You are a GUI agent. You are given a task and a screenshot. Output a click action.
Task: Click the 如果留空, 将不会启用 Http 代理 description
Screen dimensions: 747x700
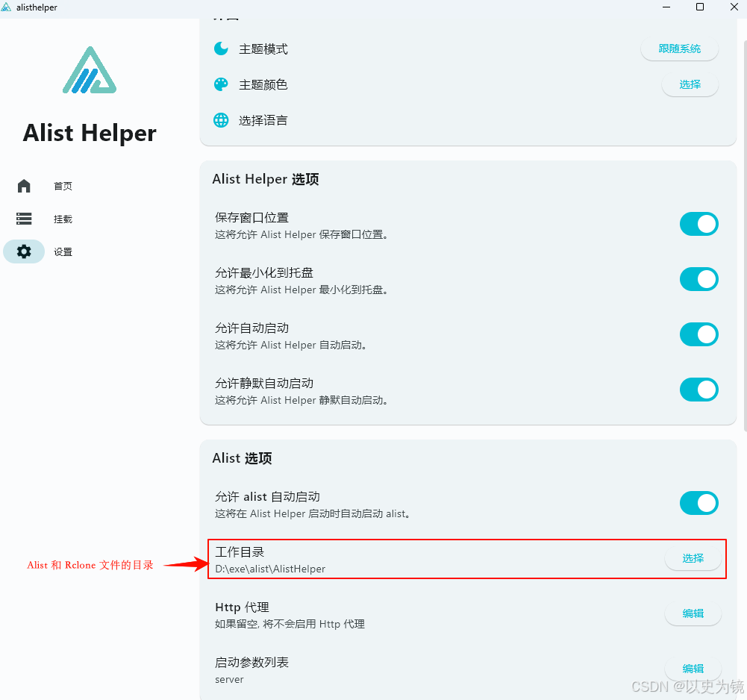[x=290, y=624]
